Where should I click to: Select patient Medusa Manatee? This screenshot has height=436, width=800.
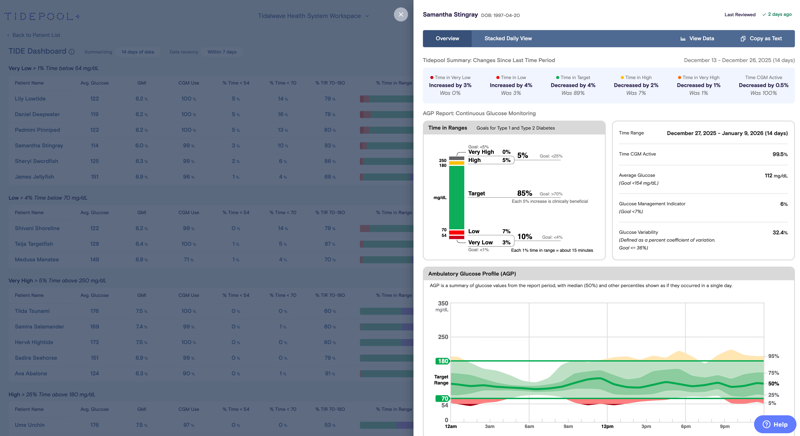pyautogui.click(x=37, y=260)
